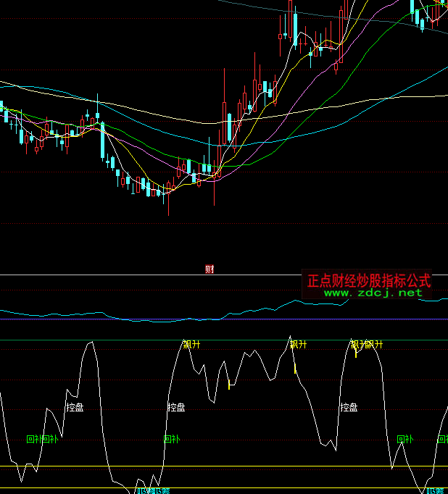Select the 飙升 label between left and right ones

pyautogui.click(x=298, y=344)
